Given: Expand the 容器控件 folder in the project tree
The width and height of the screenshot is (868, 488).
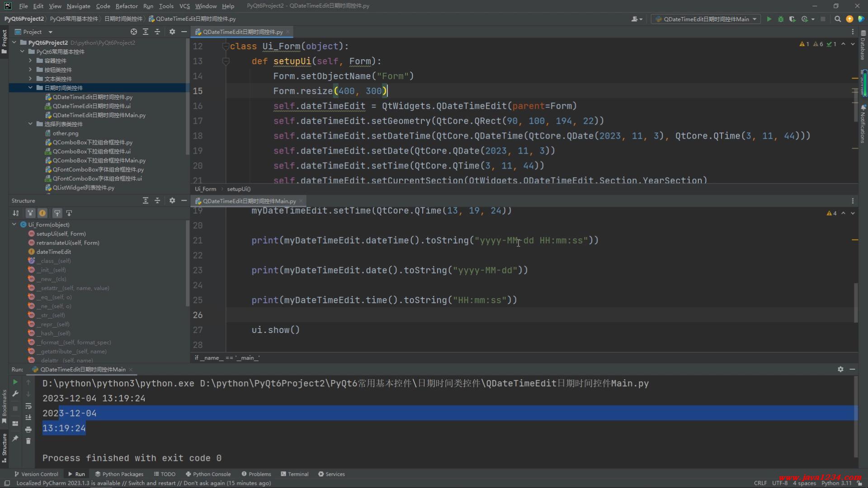Looking at the screenshot, I should pyautogui.click(x=30, y=61).
